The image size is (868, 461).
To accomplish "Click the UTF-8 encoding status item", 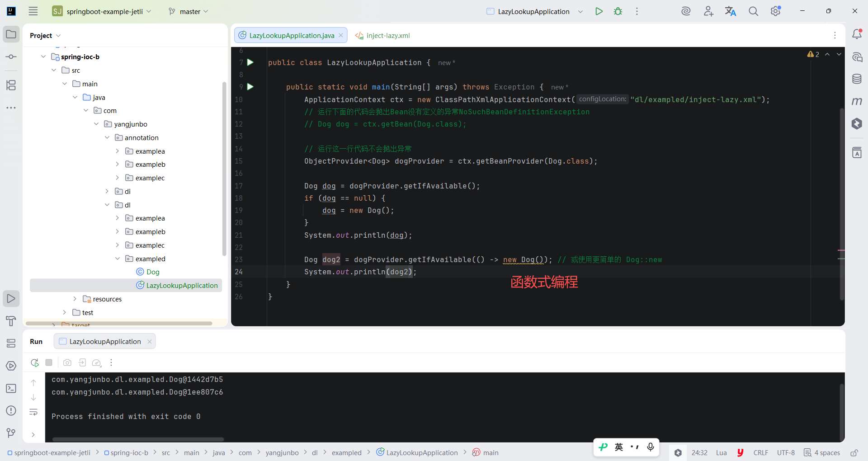I will tap(786, 453).
